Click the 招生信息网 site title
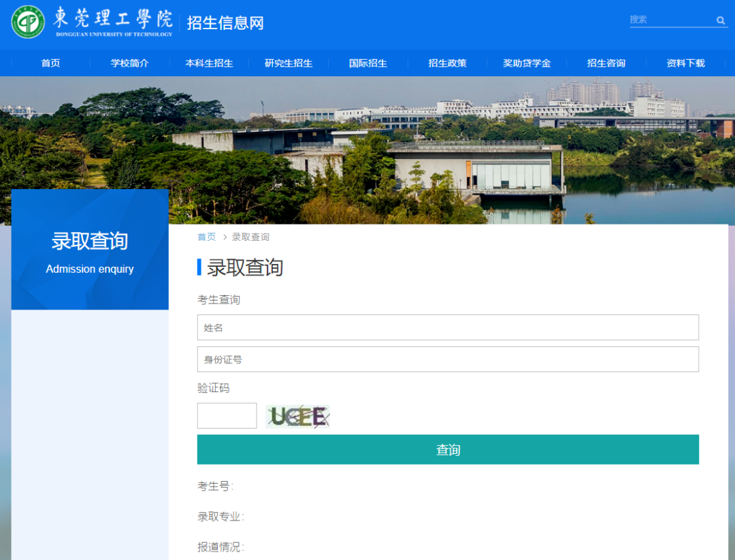735x560 pixels. pyautogui.click(x=225, y=22)
